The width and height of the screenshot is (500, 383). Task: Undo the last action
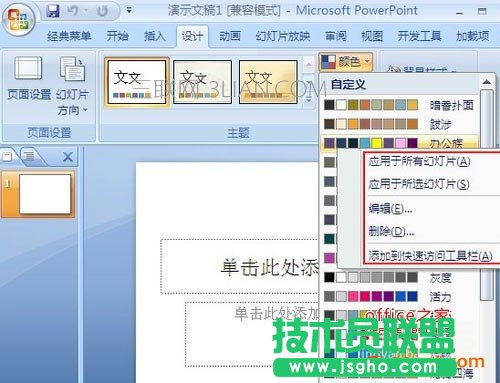coord(73,11)
